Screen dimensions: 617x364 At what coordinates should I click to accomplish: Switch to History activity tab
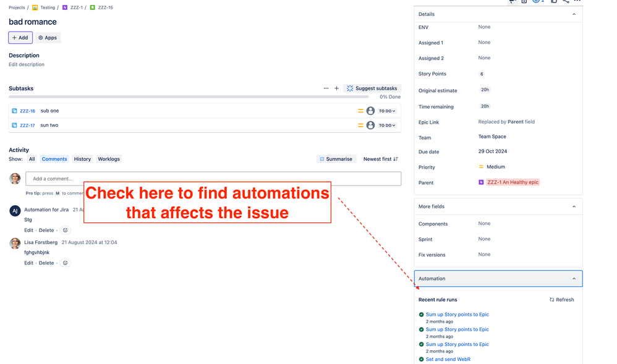(x=82, y=159)
